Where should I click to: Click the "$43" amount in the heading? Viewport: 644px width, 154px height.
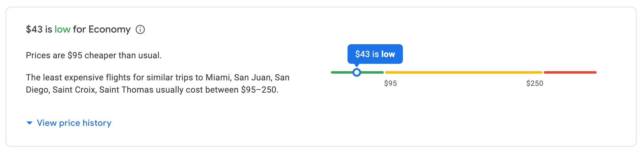34,29
